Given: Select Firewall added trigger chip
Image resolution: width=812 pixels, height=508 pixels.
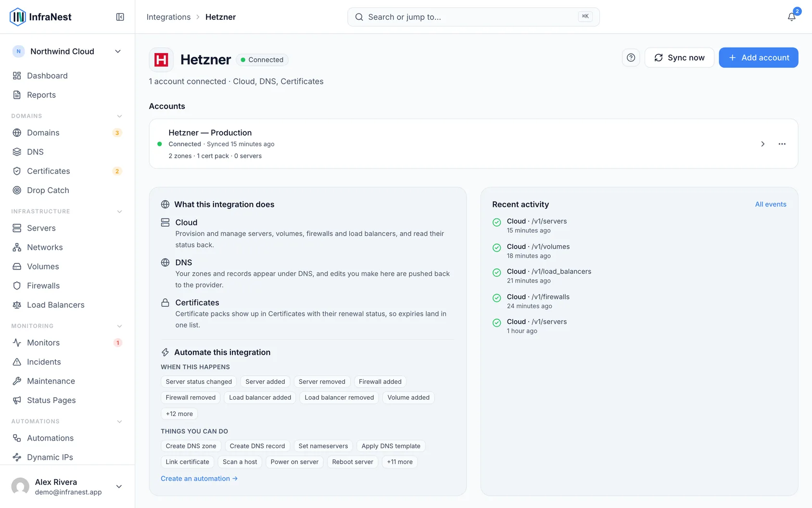Looking at the screenshot, I should coord(380,382).
